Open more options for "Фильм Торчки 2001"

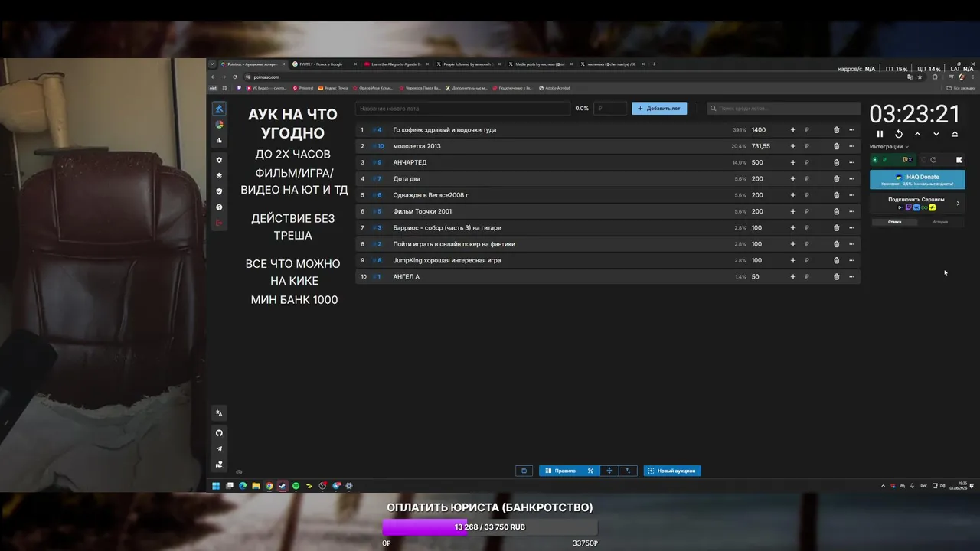(x=851, y=211)
